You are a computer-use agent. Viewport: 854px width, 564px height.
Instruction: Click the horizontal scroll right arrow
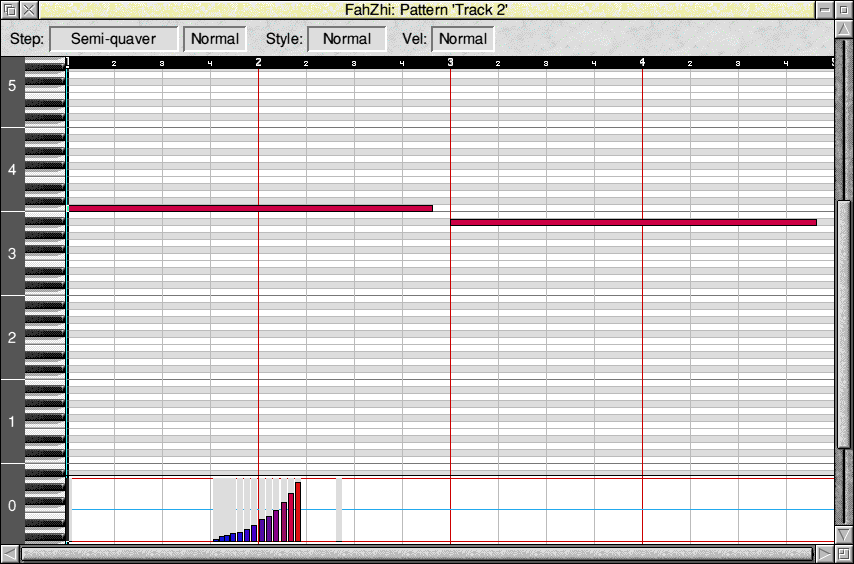[x=823, y=554]
